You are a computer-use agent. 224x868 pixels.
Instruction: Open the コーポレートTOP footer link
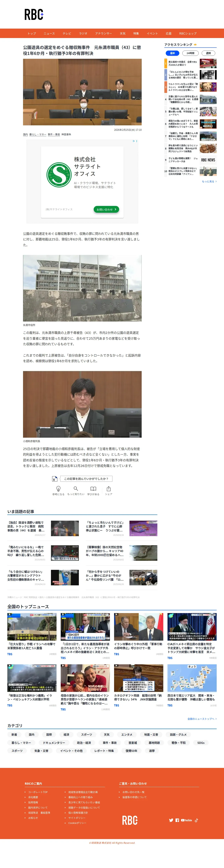pyautogui.click(x=38, y=792)
